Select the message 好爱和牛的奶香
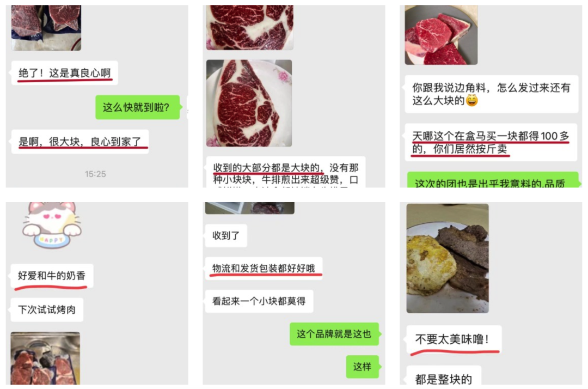The width and height of the screenshot is (588, 389). click(x=52, y=276)
